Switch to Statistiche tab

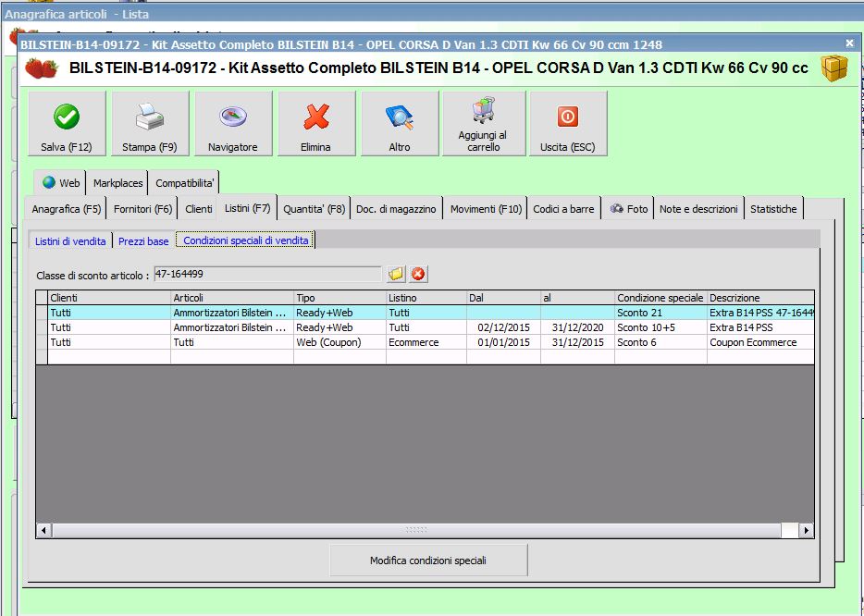tap(773, 209)
